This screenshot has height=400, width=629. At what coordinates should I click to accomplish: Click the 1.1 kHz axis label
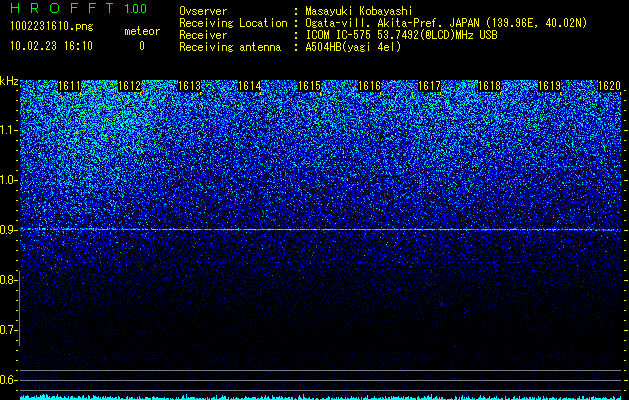[x=8, y=130]
